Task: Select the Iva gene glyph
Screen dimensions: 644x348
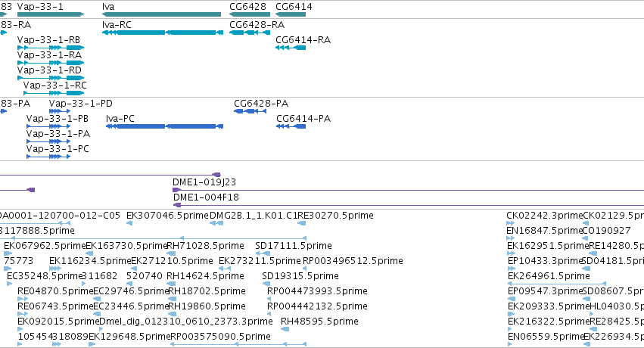Action: click(x=161, y=14)
